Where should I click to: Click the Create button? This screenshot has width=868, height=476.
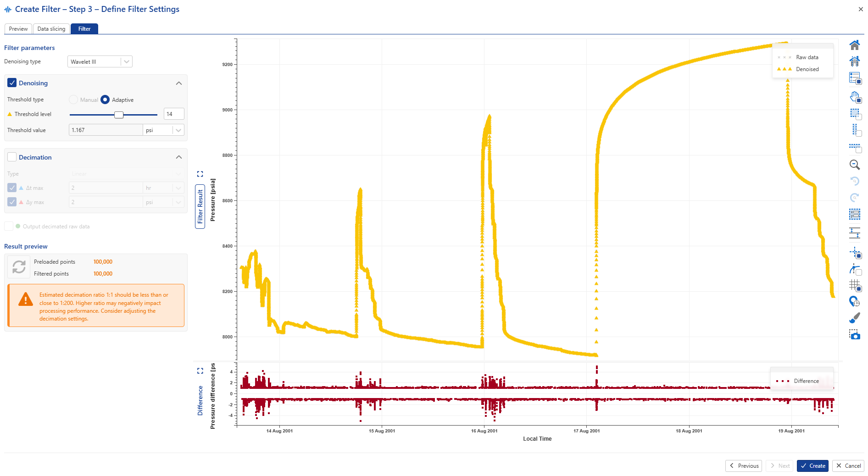pyautogui.click(x=812, y=466)
